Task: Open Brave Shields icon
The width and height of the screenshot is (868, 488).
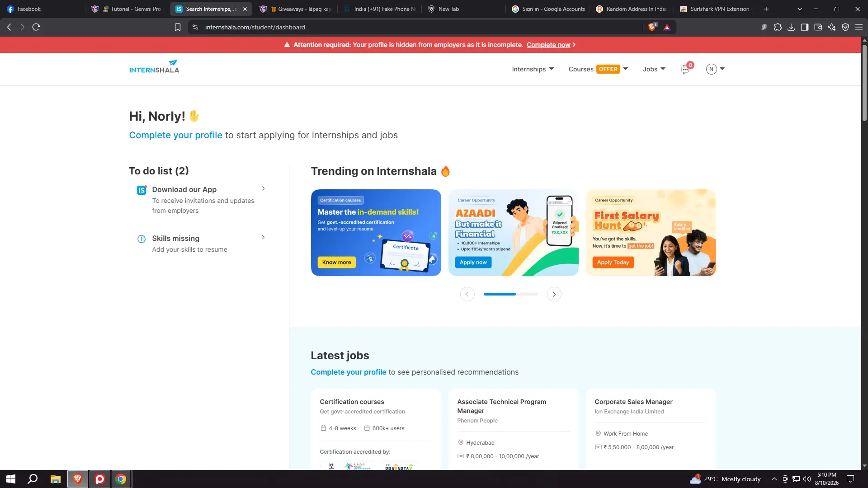Action: coord(652,27)
